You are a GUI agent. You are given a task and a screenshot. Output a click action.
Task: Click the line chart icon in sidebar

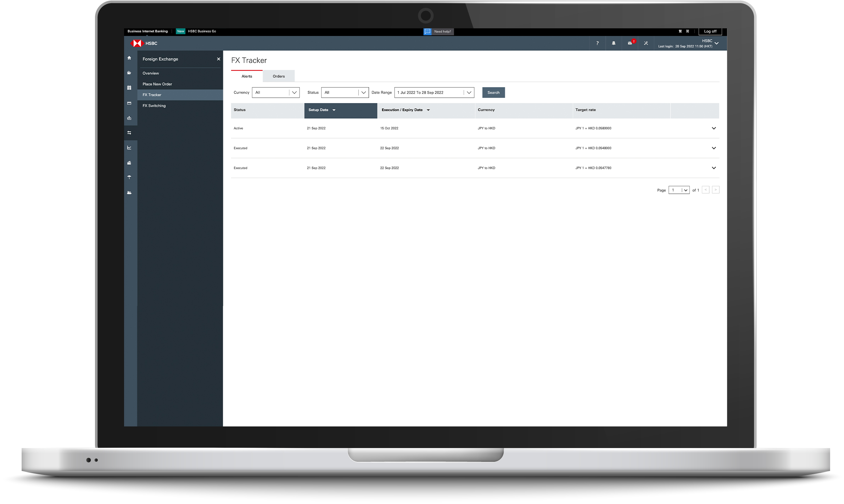pos(129,148)
